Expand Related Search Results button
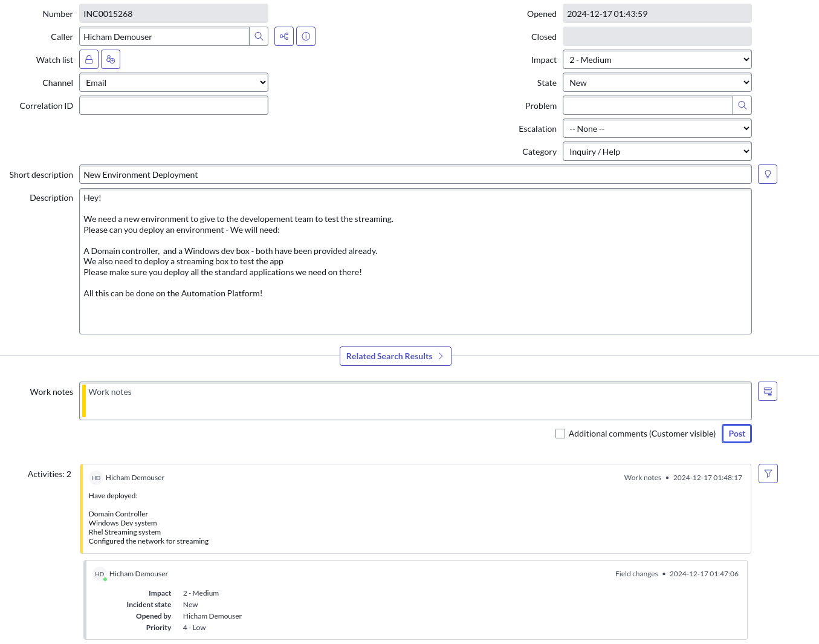Image resolution: width=819 pixels, height=644 pixels. point(395,356)
